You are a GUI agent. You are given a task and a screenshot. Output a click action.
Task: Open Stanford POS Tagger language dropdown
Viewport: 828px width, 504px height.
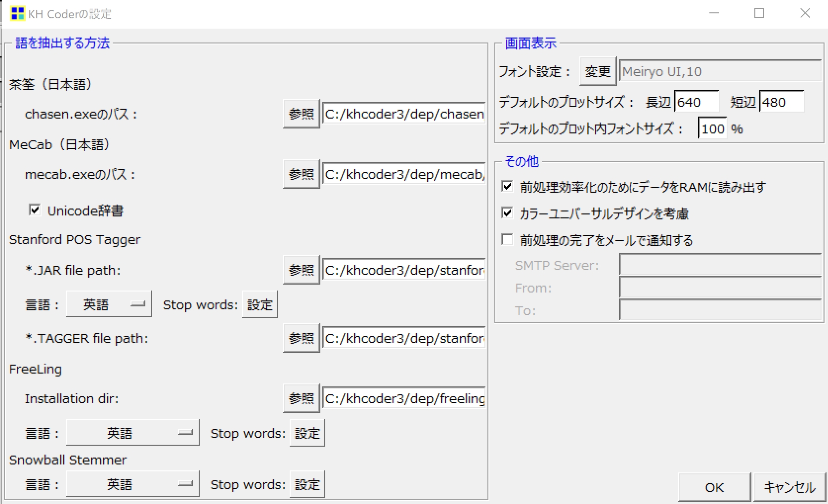(x=109, y=304)
